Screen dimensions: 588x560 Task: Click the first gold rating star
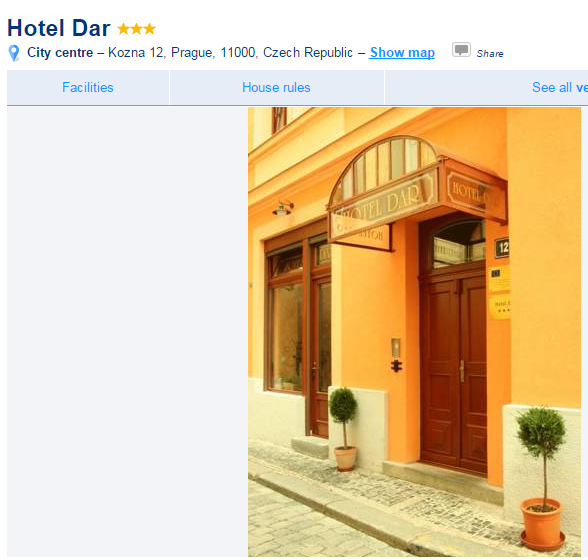coord(123,29)
